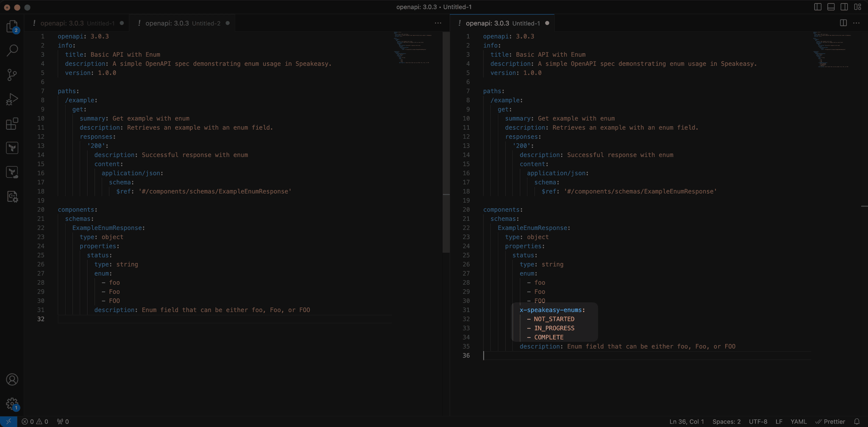Open More Actions for left editor group
868x427 pixels.
pos(438,23)
